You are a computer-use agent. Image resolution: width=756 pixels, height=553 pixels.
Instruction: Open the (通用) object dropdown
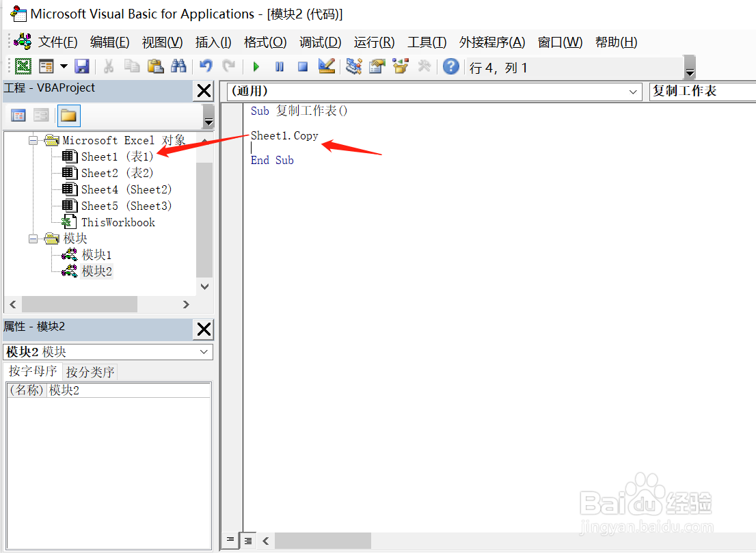pyautogui.click(x=633, y=92)
